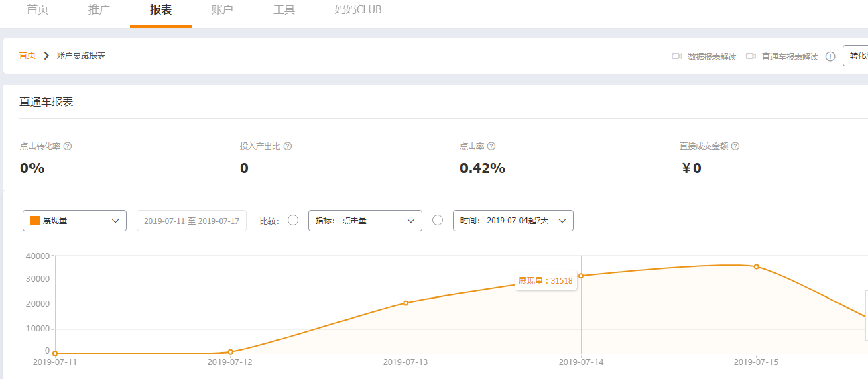The height and width of the screenshot is (379, 868).
Task: Enable the 指标 comparison radio button
Action: 293,220
